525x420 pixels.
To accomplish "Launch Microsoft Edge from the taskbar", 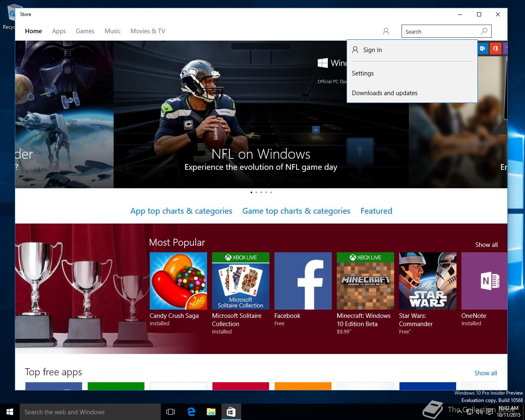I will tap(191, 412).
